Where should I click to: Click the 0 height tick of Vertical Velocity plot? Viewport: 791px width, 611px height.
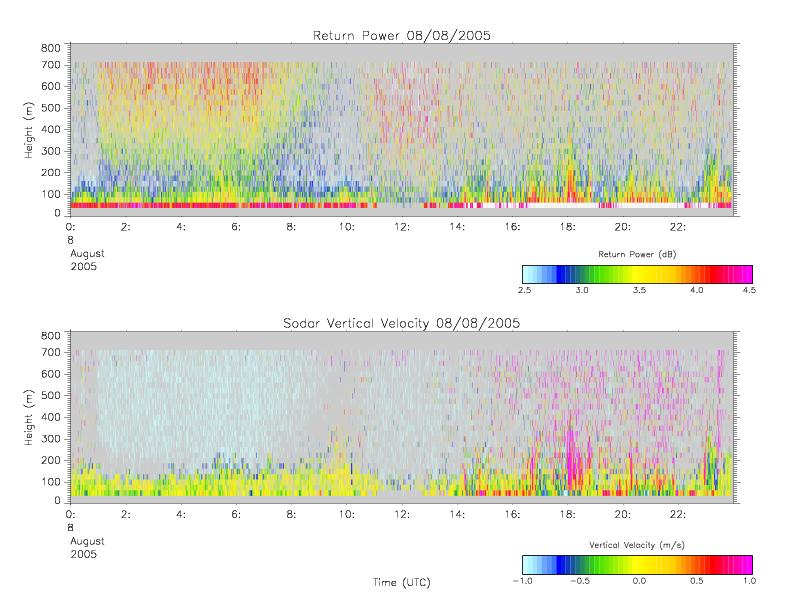pyautogui.click(x=57, y=501)
